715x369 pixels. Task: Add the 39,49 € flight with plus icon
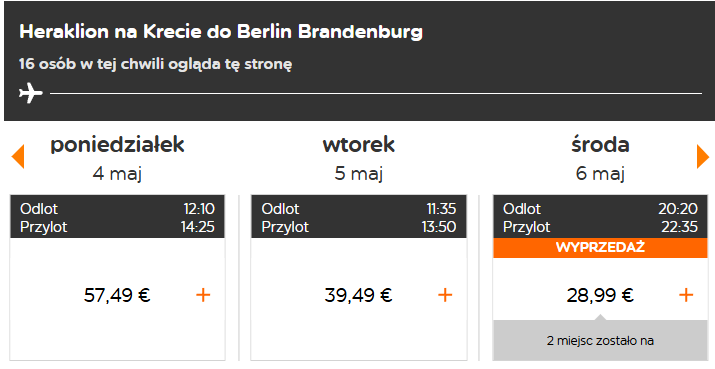pos(445,295)
